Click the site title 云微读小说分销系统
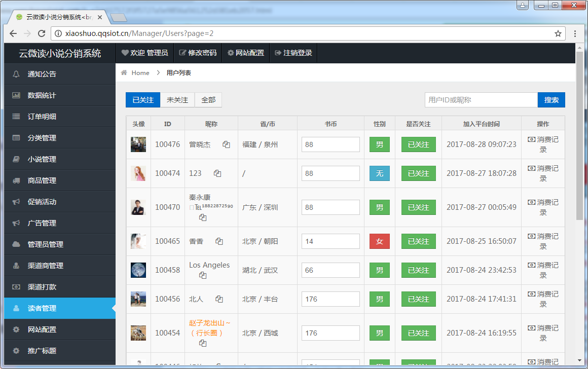Screen dimensions: 588x369 click(x=60, y=53)
